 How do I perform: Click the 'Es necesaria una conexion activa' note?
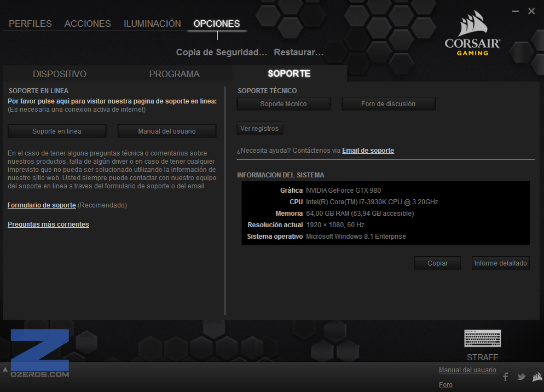click(x=77, y=109)
